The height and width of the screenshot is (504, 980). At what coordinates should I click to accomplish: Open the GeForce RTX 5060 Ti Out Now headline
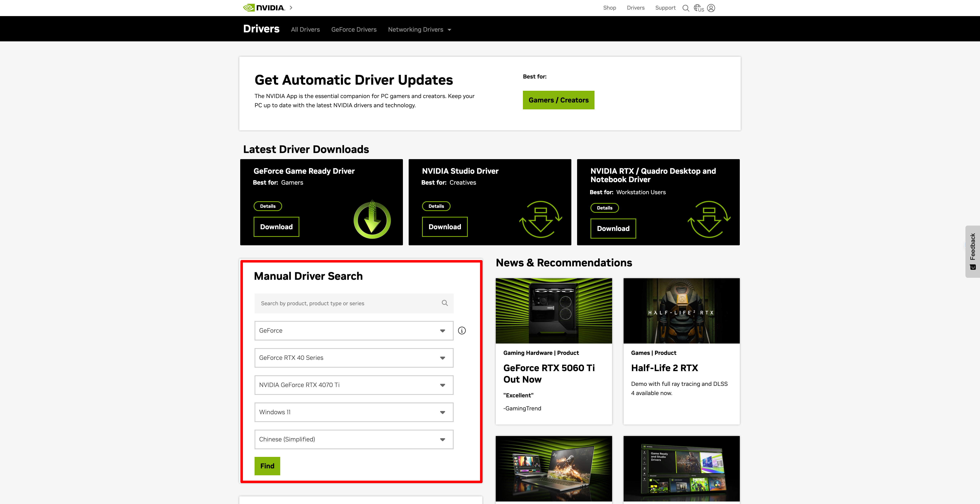[x=549, y=374]
